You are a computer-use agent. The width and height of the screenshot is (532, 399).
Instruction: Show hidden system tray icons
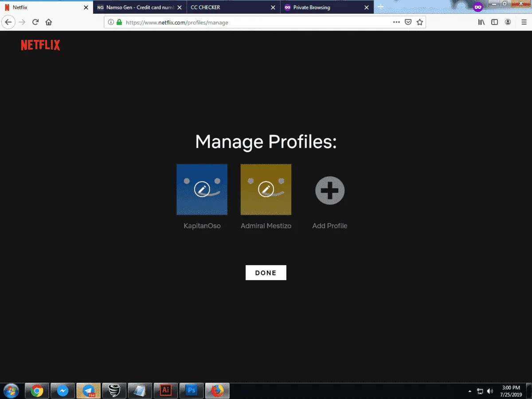[x=470, y=391]
